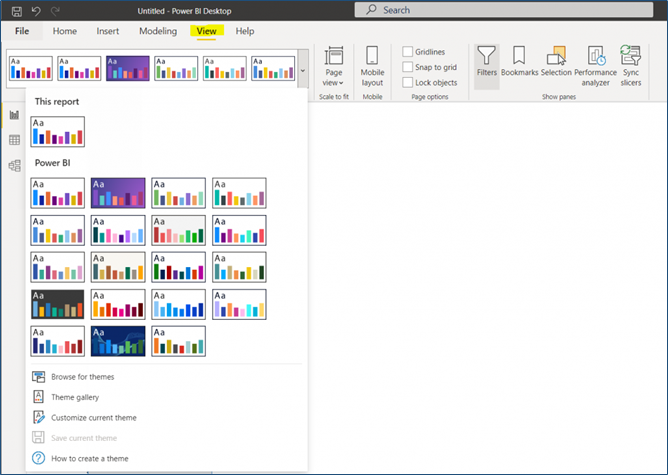Click the Save icon in title bar
The width and height of the screenshot is (668, 475).
[17, 11]
